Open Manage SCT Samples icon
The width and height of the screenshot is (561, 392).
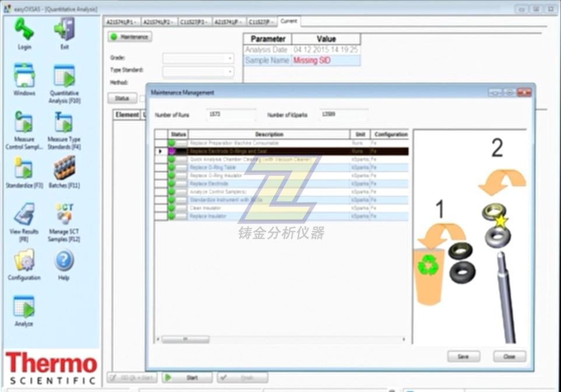[64, 215]
